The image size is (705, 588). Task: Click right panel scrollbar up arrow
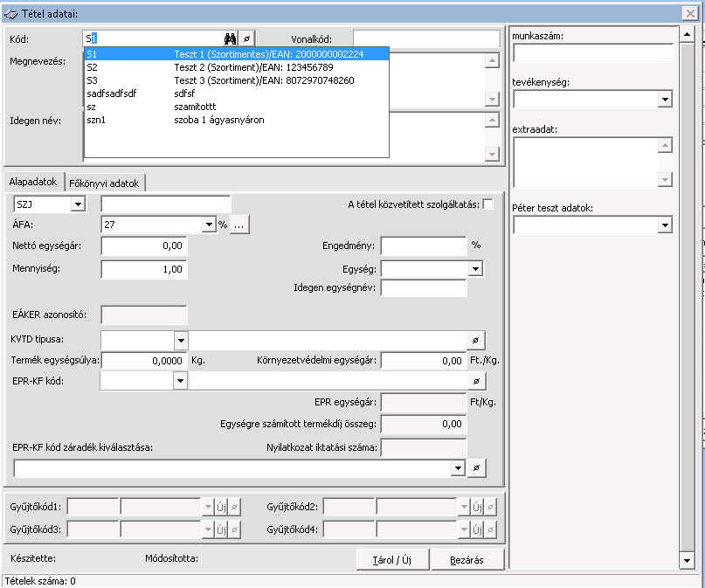(x=687, y=34)
